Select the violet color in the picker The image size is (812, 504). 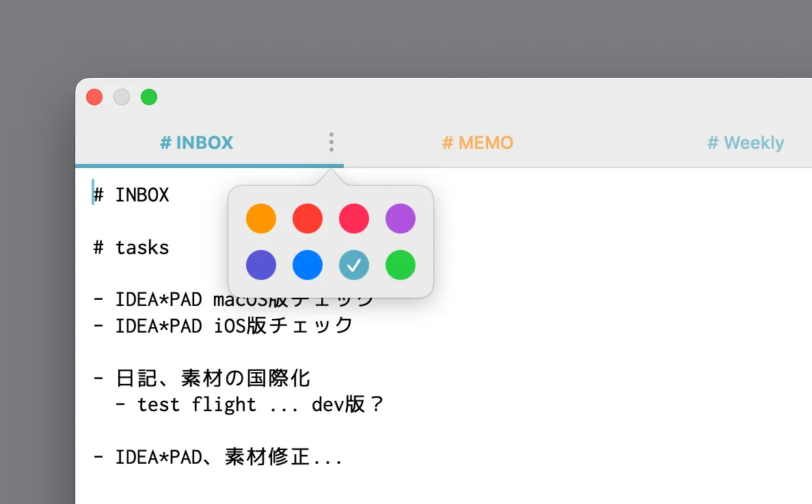(261, 265)
